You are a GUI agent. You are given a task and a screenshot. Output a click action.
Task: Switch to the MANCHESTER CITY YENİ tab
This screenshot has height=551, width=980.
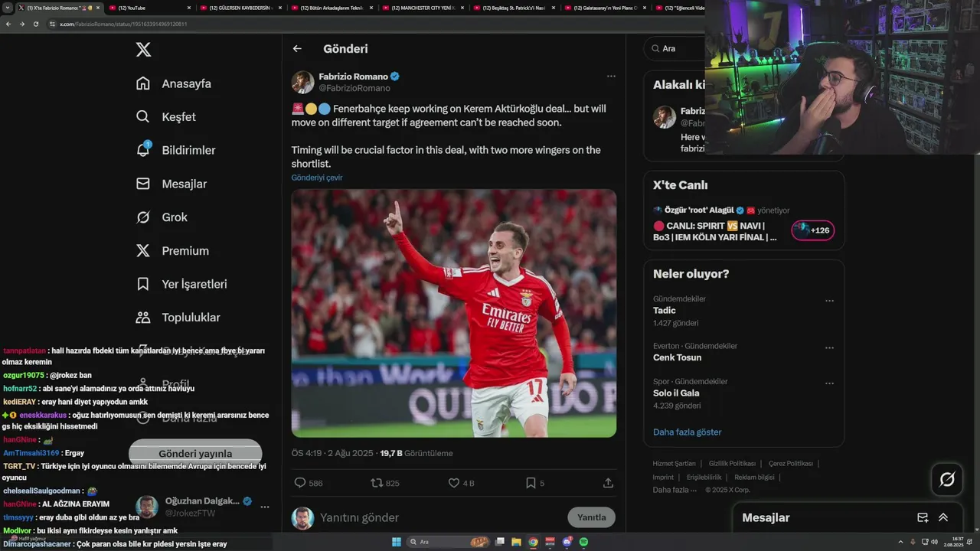pyautogui.click(x=423, y=8)
